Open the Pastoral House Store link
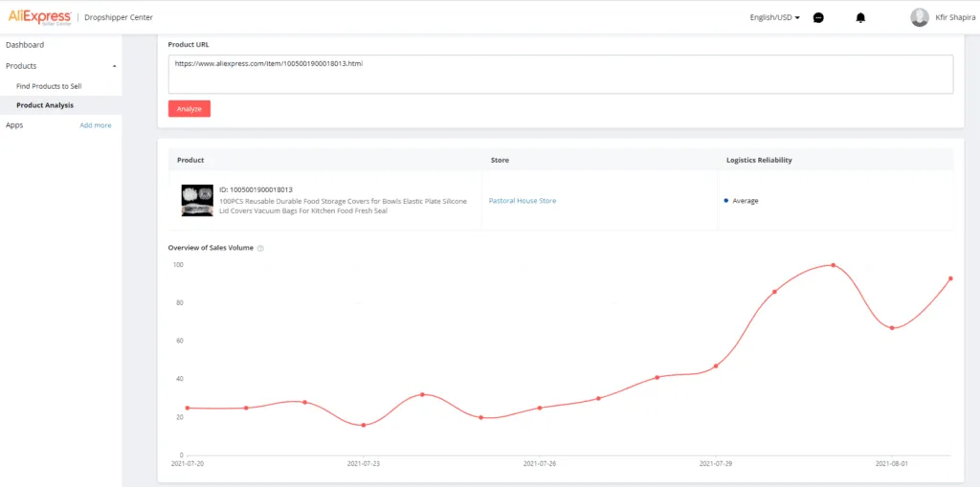This screenshot has width=980, height=487. click(522, 201)
